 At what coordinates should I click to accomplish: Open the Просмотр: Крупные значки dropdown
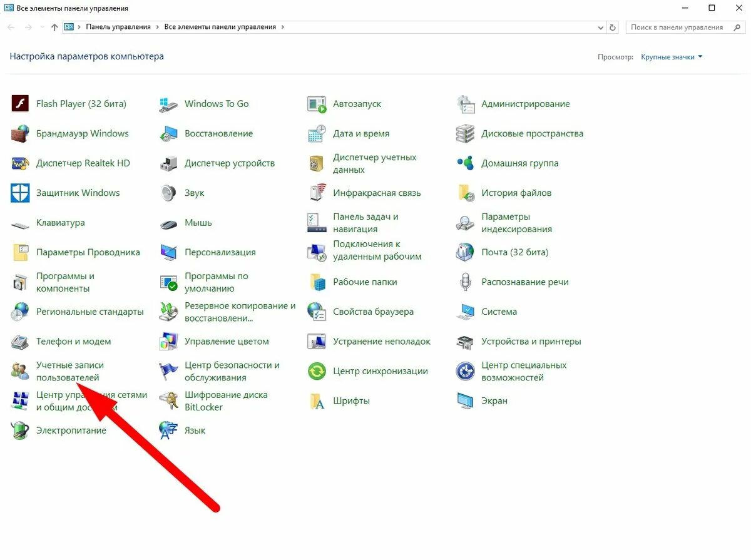click(x=672, y=57)
